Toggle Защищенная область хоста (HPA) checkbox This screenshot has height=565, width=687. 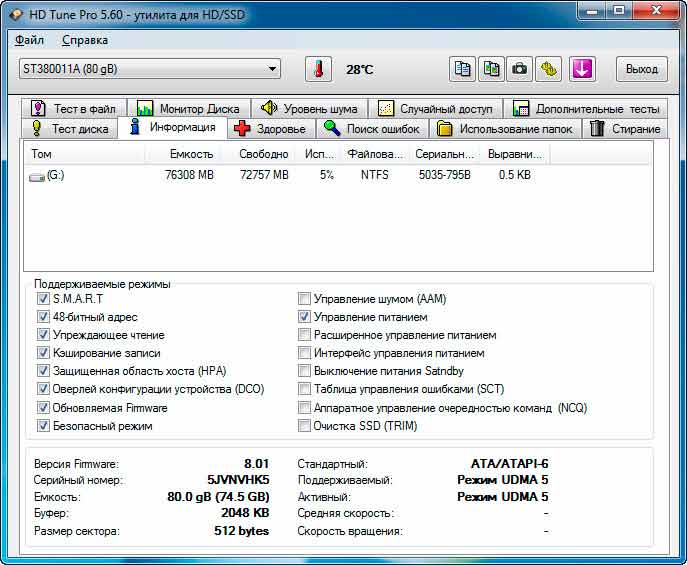(x=43, y=371)
